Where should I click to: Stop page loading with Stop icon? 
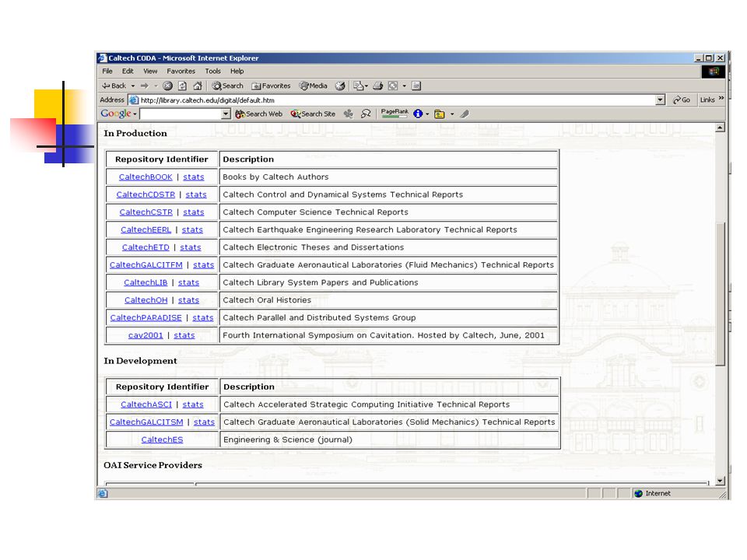coord(168,86)
